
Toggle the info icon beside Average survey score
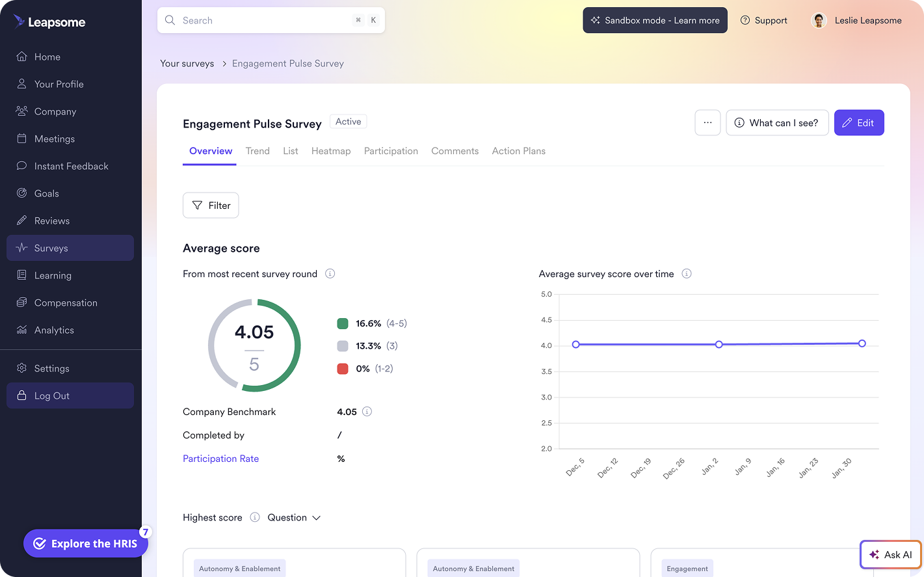687,274
